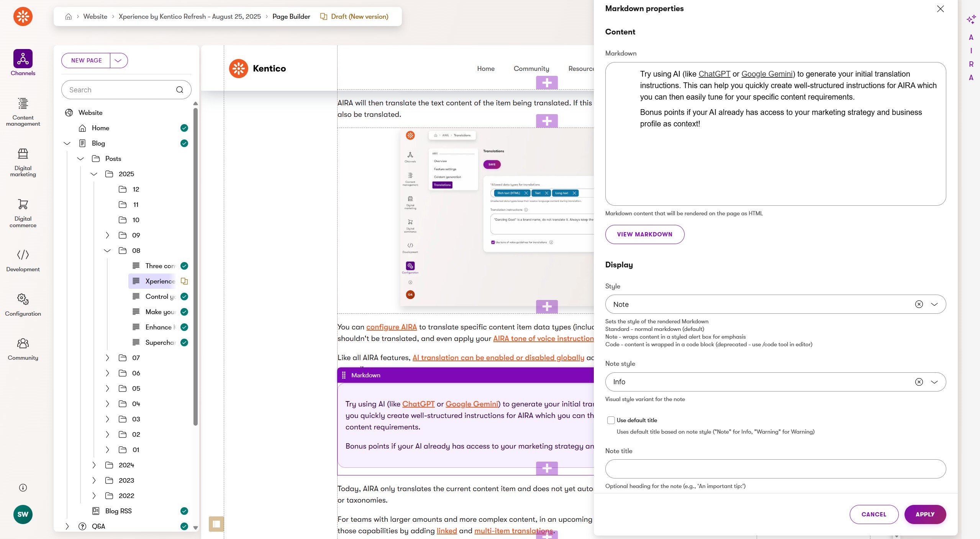This screenshot has height=539, width=980.
Task: Open the Style dropdown set to Note
Action: 934,304
